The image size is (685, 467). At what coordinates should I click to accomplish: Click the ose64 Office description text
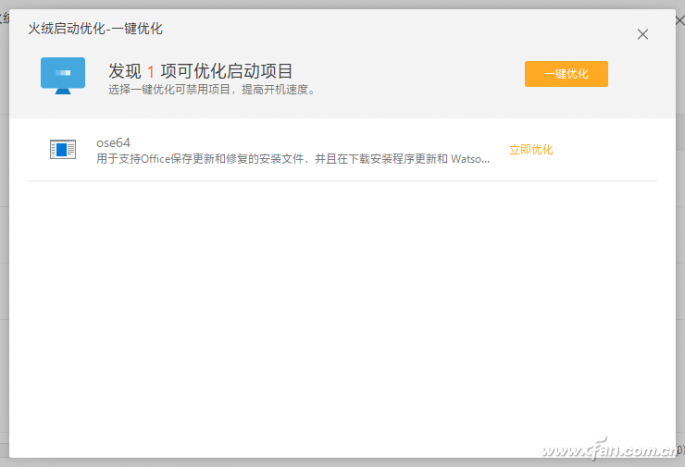pos(293,159)
